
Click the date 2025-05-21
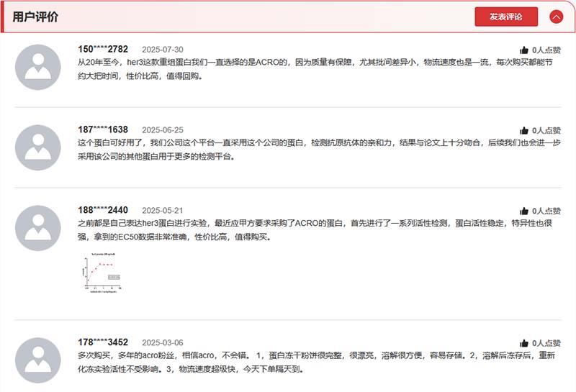pos(162,211)
